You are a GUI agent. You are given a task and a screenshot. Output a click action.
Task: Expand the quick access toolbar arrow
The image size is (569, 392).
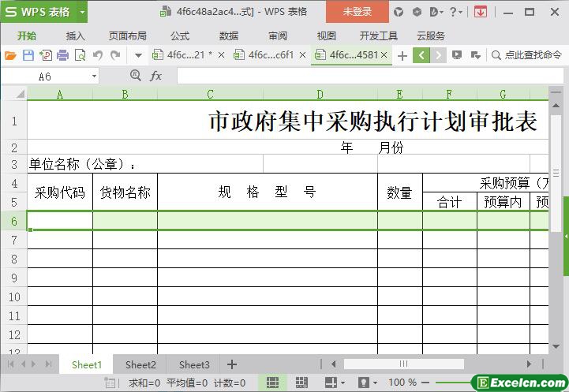pyautogui.click(x=138, y=55)
